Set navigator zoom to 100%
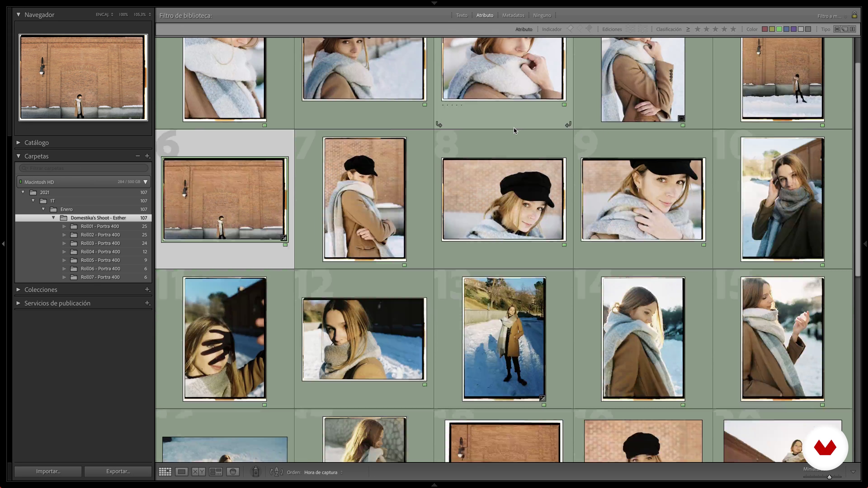This screenshot has height=488, width=868. (123, 14)
